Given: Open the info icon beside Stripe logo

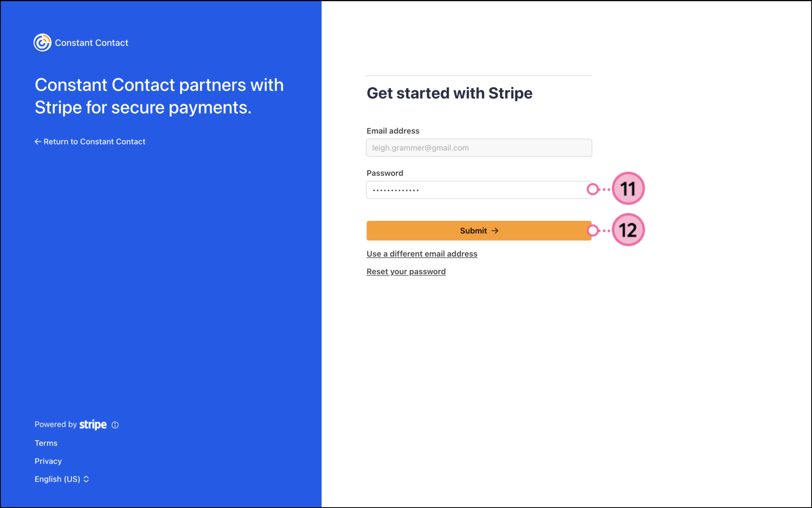Looking at the screenshot, I should (115, 425).
